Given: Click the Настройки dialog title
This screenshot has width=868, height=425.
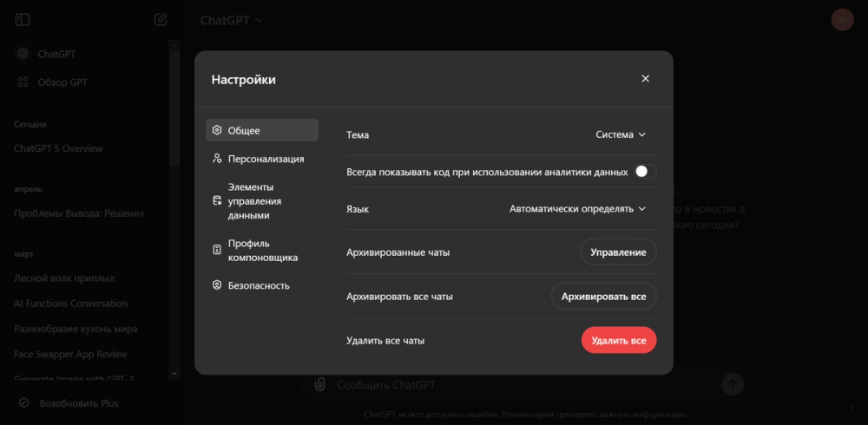Looking at the screenshot, I should click(244, 80).
